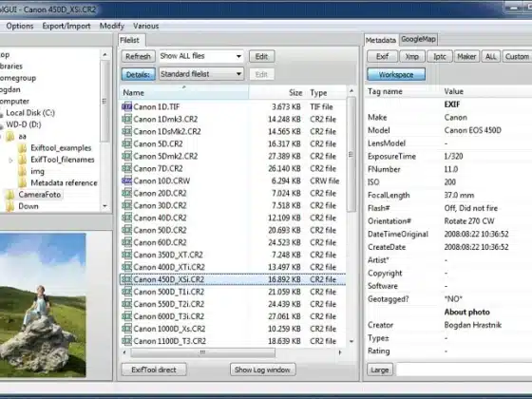Sort files by Size column header
Image resolution: width=532 pixels, height=399 pixels.
pyautogui.click(x=276, y=93)
